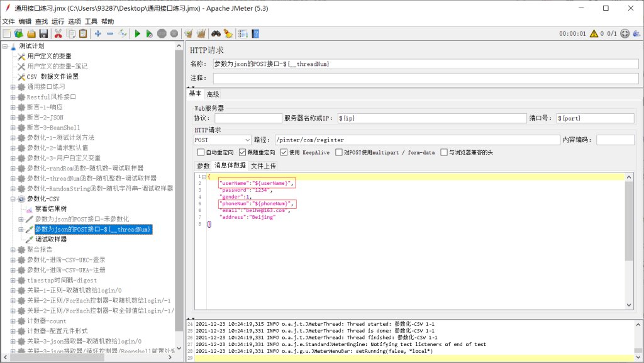
Task: Click the Paste clipboard icon
Action: [83, 34]
